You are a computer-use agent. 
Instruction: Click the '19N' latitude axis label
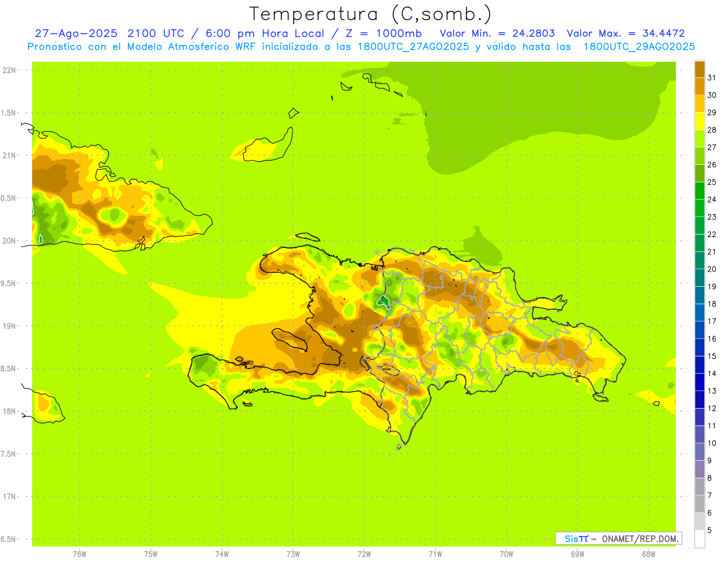point(10,326)
